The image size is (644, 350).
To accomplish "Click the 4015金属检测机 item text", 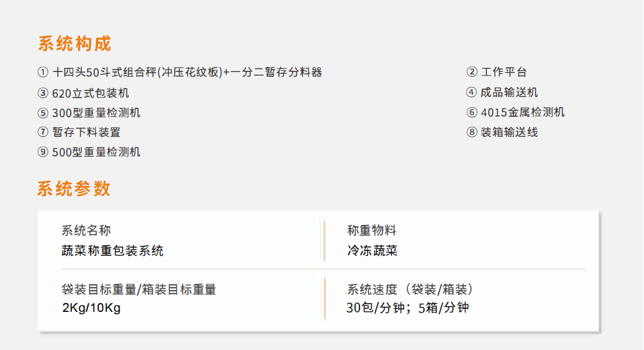I will pyautogui.click(x=523, y=112).
